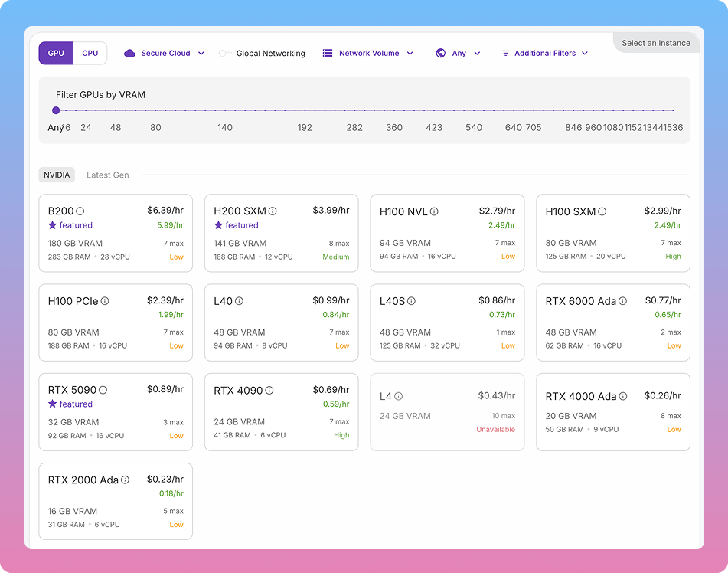Screen dimensions: 728x573
Task: Click the info icon beside H100 NVL
Action: pos(434,211)
